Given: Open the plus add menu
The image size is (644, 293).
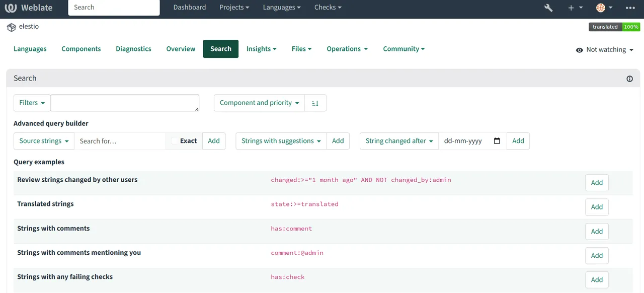Looking at the screenshot, I should pyautogui.click(x=575, y=8).
